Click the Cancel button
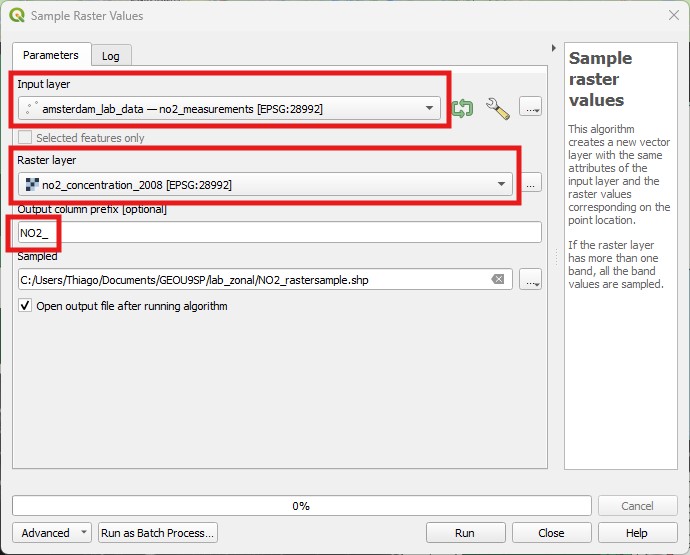 (x=637, y=506)
